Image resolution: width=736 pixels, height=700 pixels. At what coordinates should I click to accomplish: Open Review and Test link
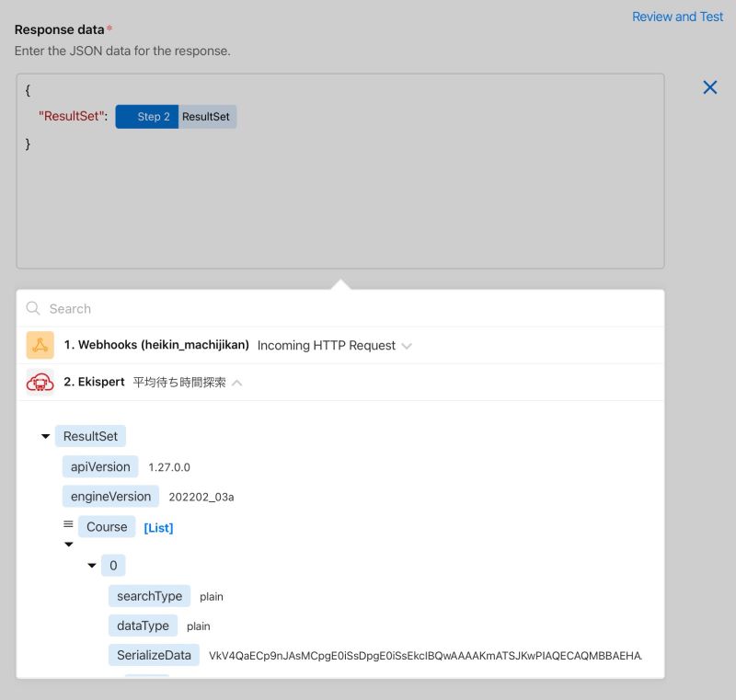[677, 17]
